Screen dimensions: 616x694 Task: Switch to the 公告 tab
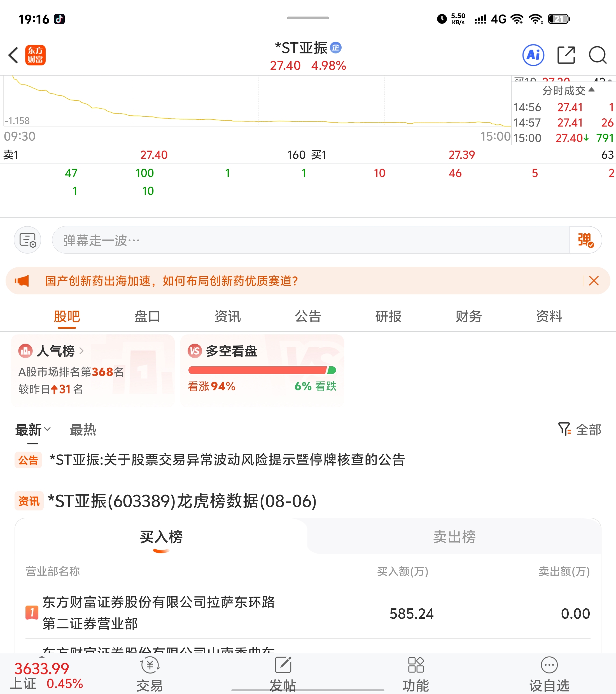[308, 316]
